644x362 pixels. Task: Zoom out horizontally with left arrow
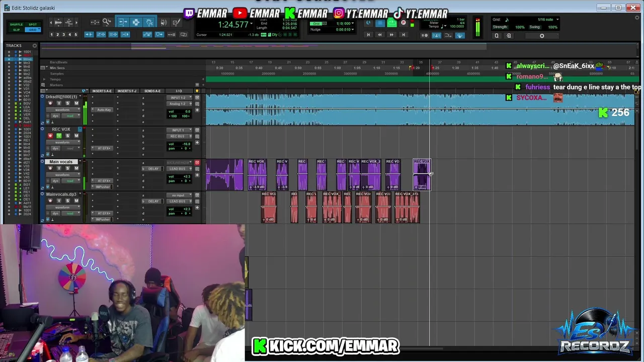tap(51, 23)
